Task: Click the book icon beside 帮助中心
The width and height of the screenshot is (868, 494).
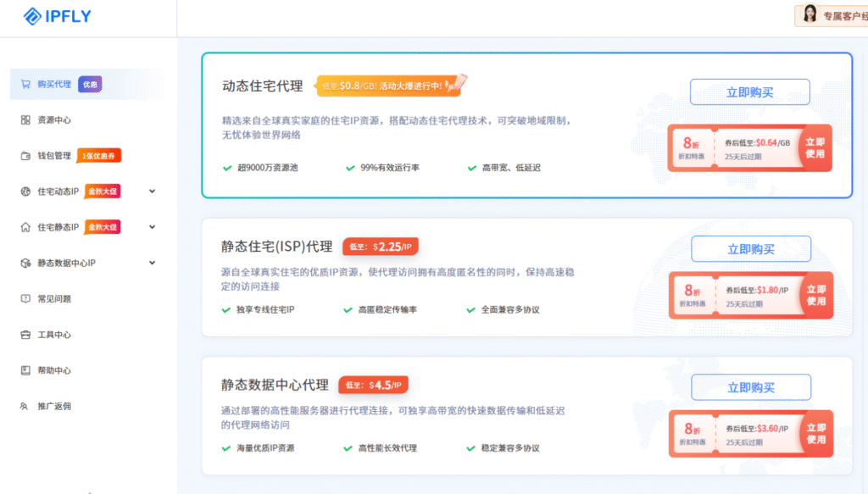Action: point(25,370)
